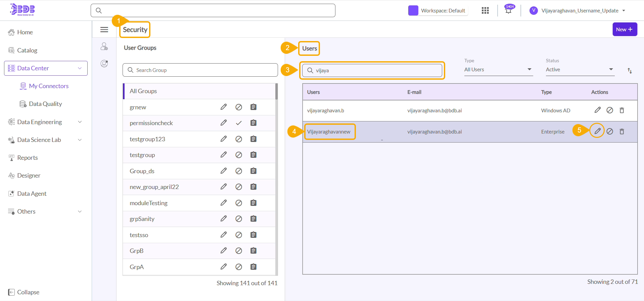Click the User Groups list scrollbar
644x301 pixels.
pyautogui.click(x=276, y=92)
